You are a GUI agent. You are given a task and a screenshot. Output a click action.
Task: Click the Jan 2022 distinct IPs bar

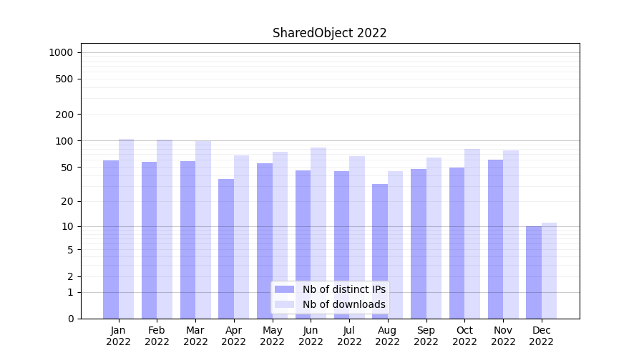[x=111, y=239]
